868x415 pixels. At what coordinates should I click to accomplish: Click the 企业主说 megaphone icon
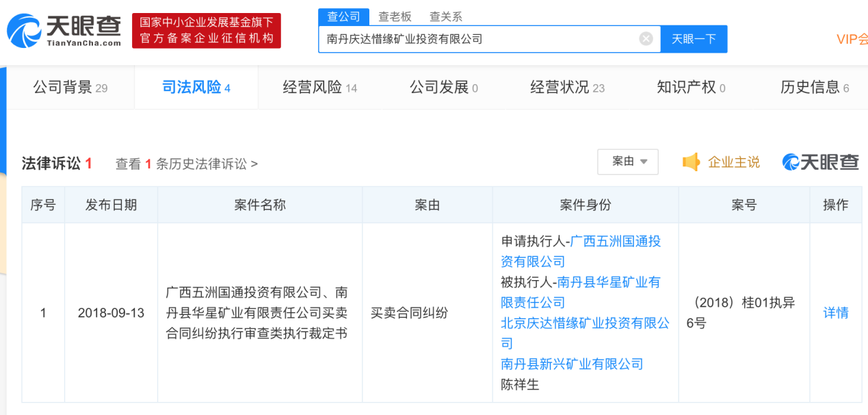[692, 162]
